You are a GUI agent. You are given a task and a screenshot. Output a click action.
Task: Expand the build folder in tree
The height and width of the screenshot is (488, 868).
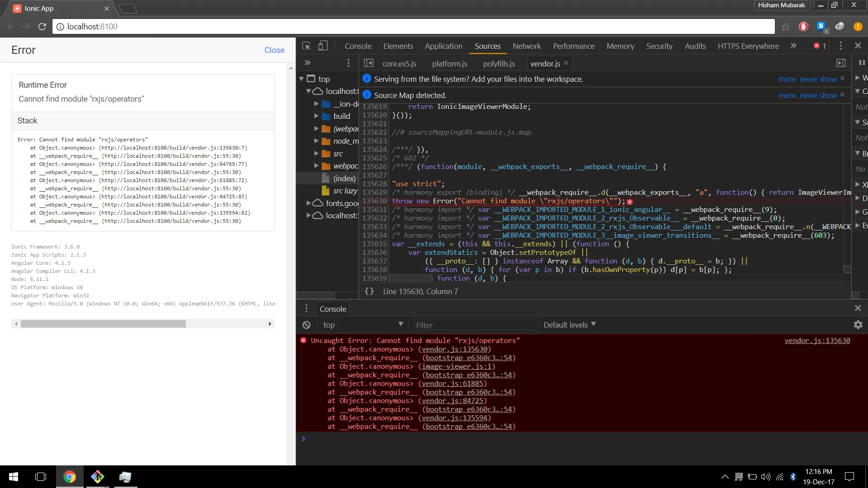pyautogui.click(x=316, y=116)
